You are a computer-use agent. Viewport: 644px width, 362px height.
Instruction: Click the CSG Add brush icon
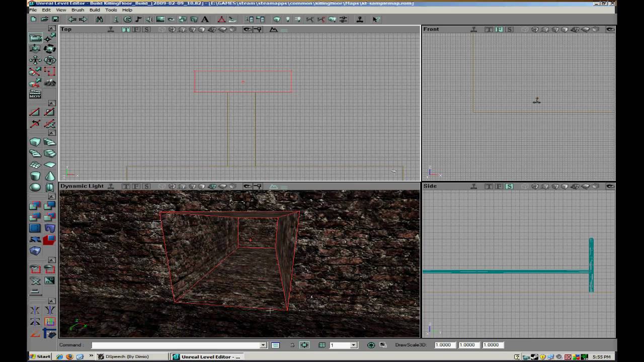pyautogui.click(x=35, y=206)
